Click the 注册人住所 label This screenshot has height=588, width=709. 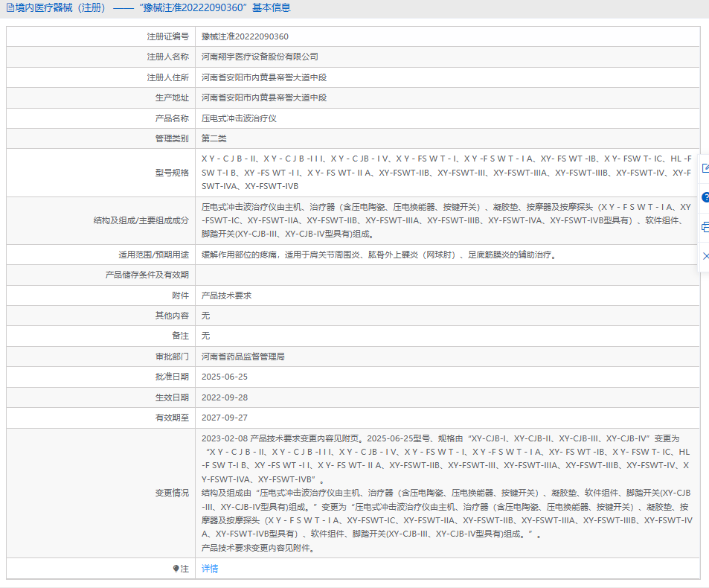click(167, 77)
